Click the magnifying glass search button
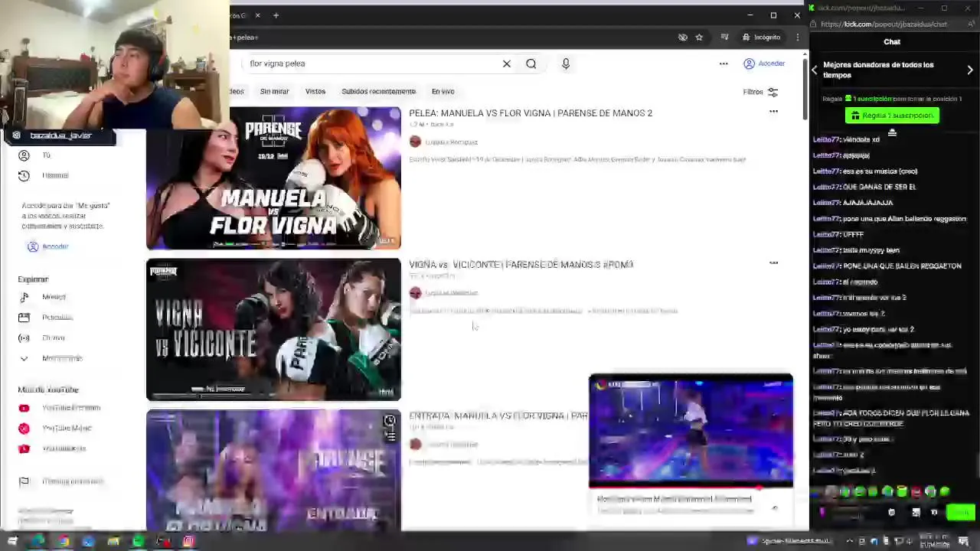The height and width of the screenshot is (551, 980). 531,64
